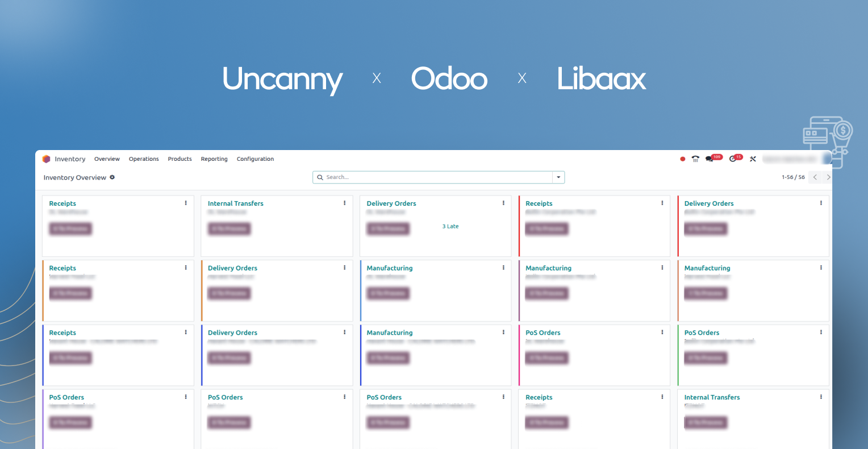Go to the next page of records
Viewport: 868px width, 449px height.
coord(828,177)
